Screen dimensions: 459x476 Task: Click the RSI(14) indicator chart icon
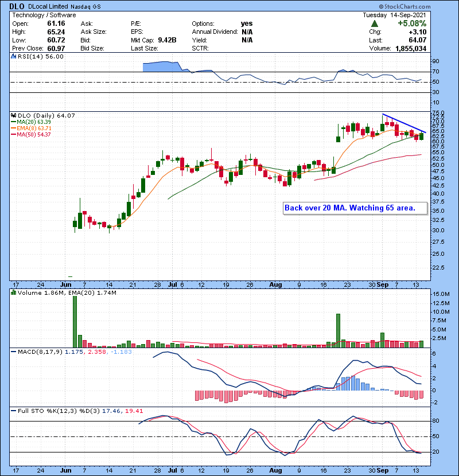click(x=14, y=56)
